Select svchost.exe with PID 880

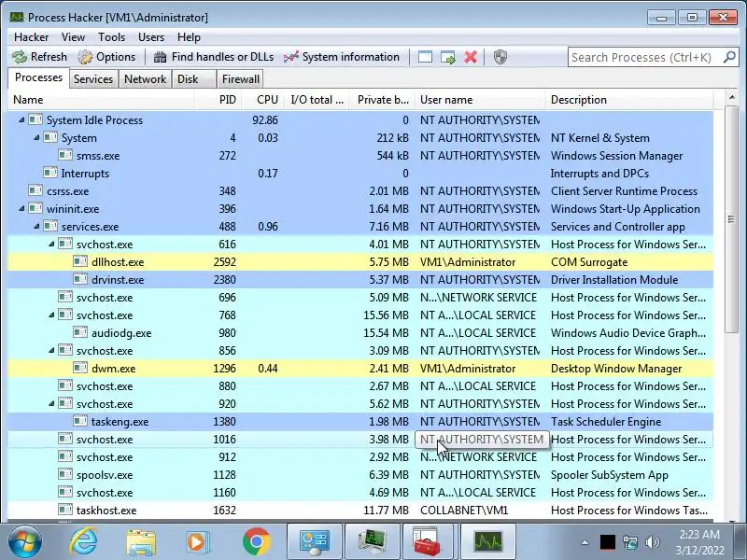coord(360,386)
